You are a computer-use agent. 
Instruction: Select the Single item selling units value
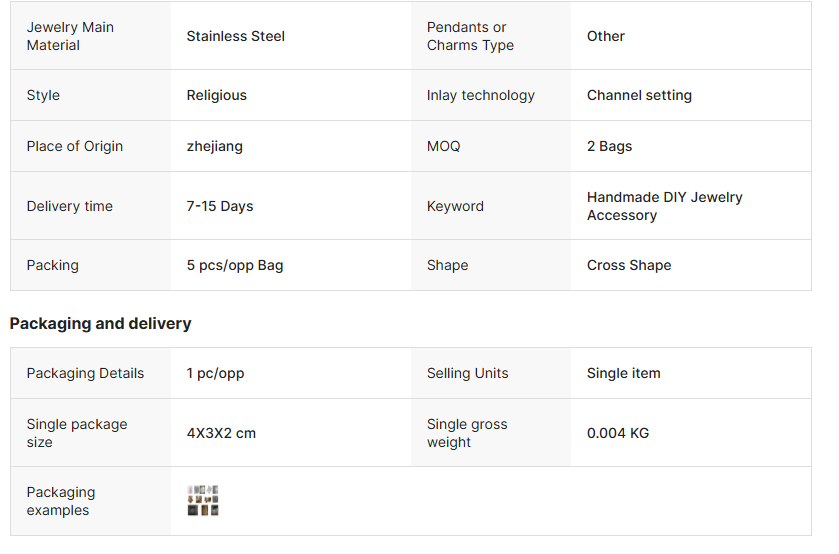click(623, 373)
